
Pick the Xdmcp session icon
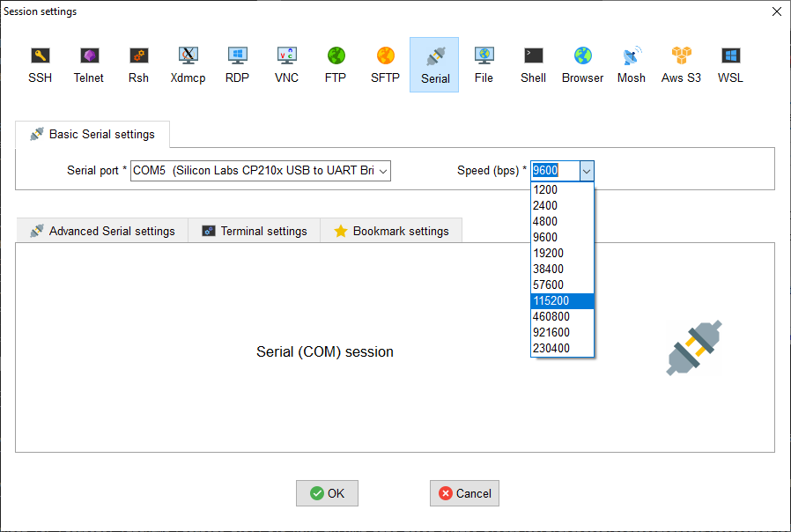pos(188,64)
